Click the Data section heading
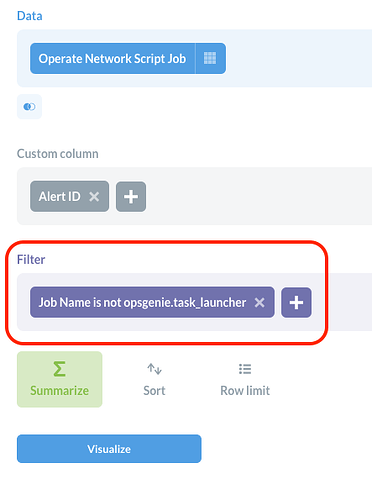 30,16
